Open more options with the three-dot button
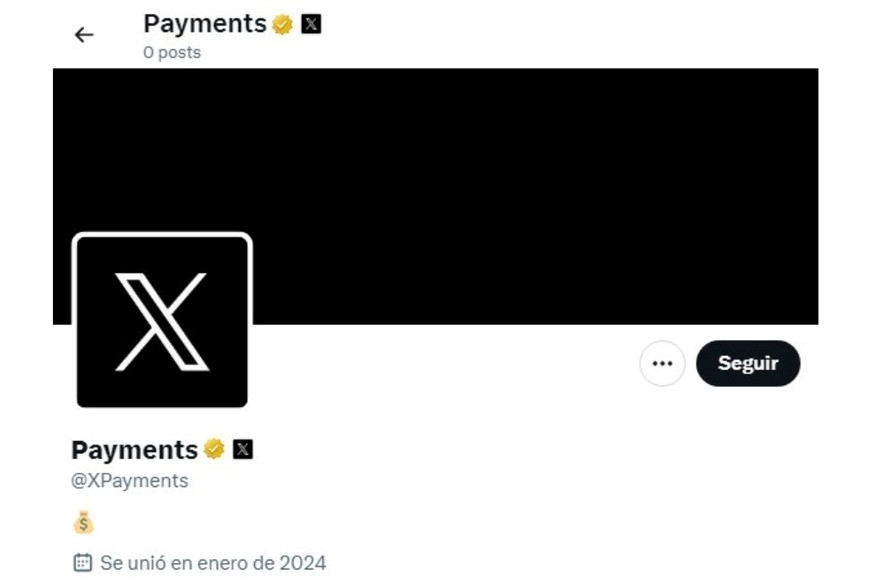Image resolution: width=870 pixels, height=580 pixels. click(x=662, y=364)
